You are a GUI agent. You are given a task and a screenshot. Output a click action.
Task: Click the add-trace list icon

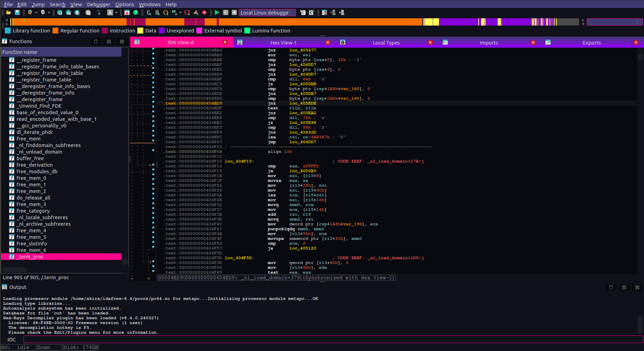click(333, 12)
